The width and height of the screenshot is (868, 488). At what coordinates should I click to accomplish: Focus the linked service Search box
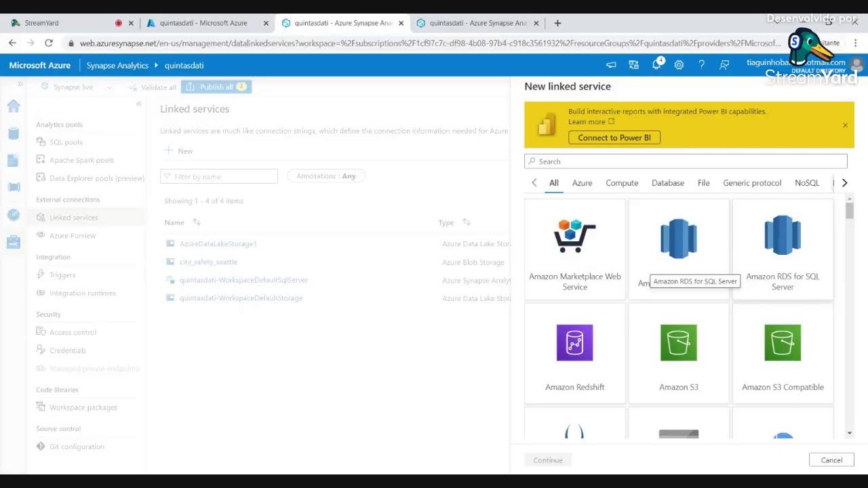click(x=686, y=161)
